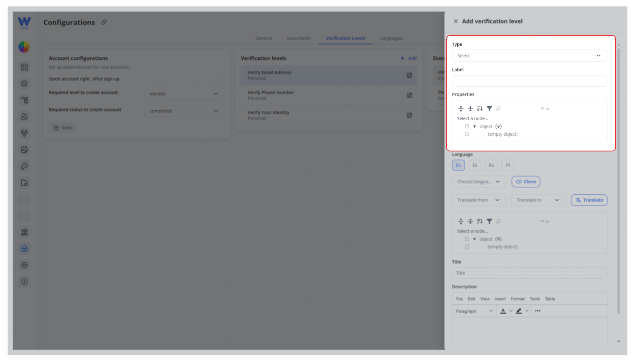The width and height of the screenshot is (635, 364).
Task: Open the highlighted cube icon in sidebar
Action: 24,249
